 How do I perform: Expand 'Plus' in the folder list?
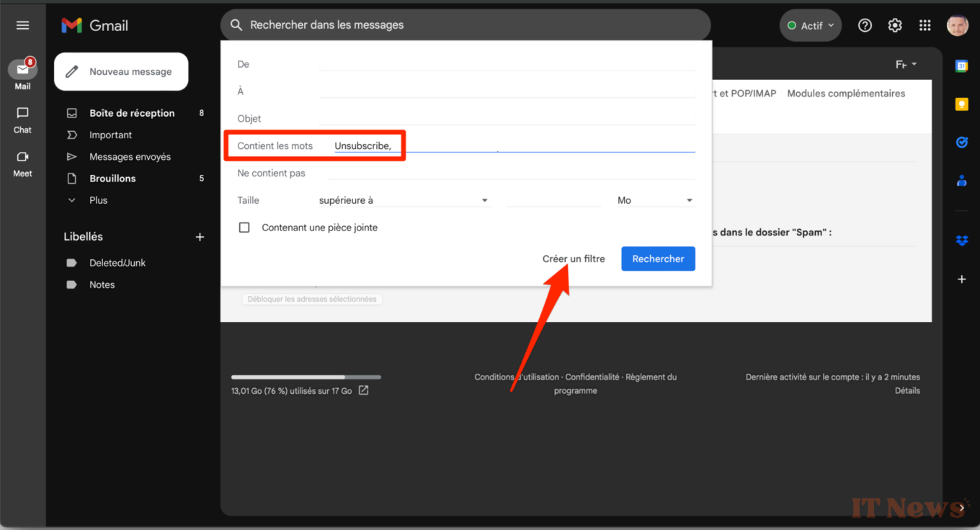pos(98,200)
